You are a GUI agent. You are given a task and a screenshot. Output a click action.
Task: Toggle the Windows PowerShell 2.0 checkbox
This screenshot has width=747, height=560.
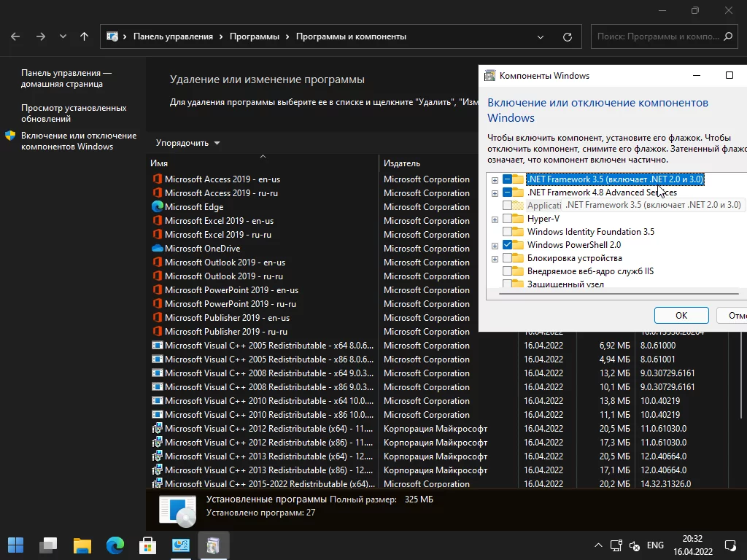(x=508, y=245)
